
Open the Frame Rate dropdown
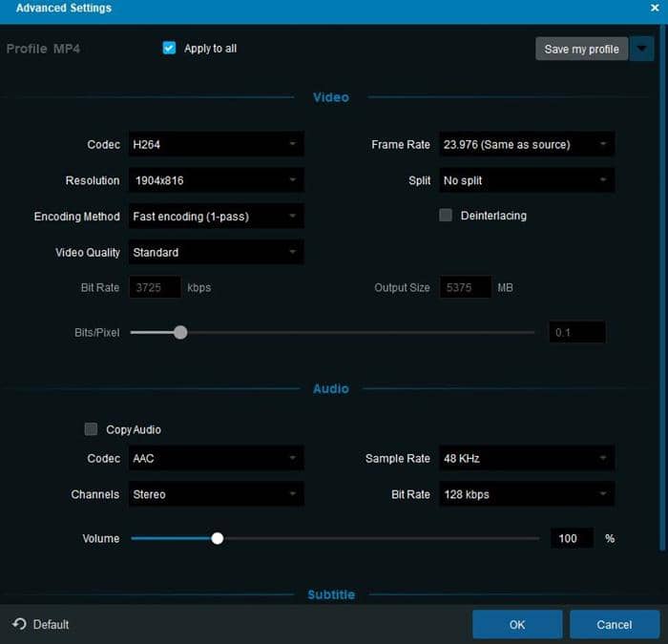526,145
